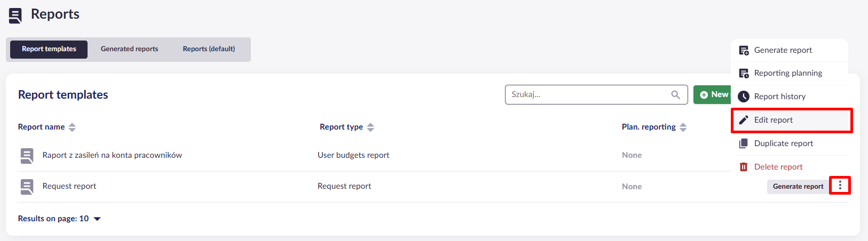
Task: Click the magnifying glass search icon
Action: click(x=675, y=94)
